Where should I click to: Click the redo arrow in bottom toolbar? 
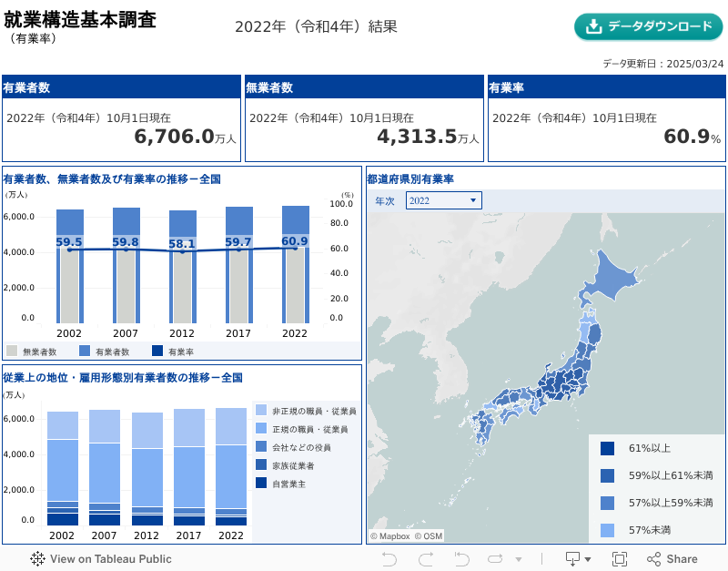click(x=424, y=559)
